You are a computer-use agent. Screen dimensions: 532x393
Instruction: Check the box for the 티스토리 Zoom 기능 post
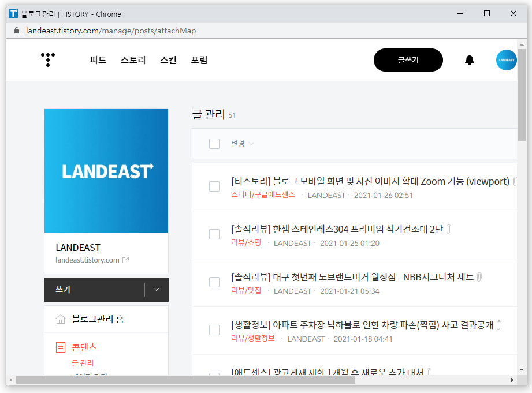[214, 186]
